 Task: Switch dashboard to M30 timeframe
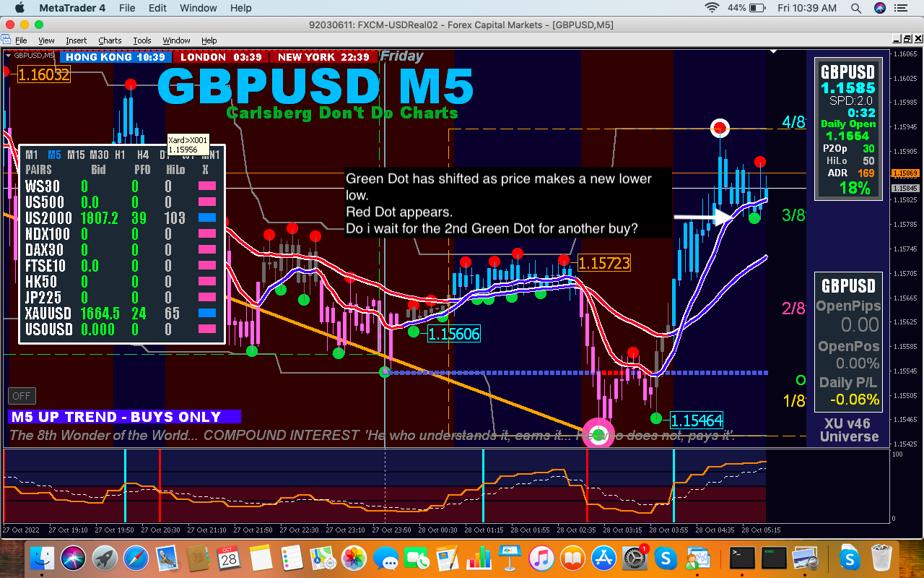click(x=99, y=155)
